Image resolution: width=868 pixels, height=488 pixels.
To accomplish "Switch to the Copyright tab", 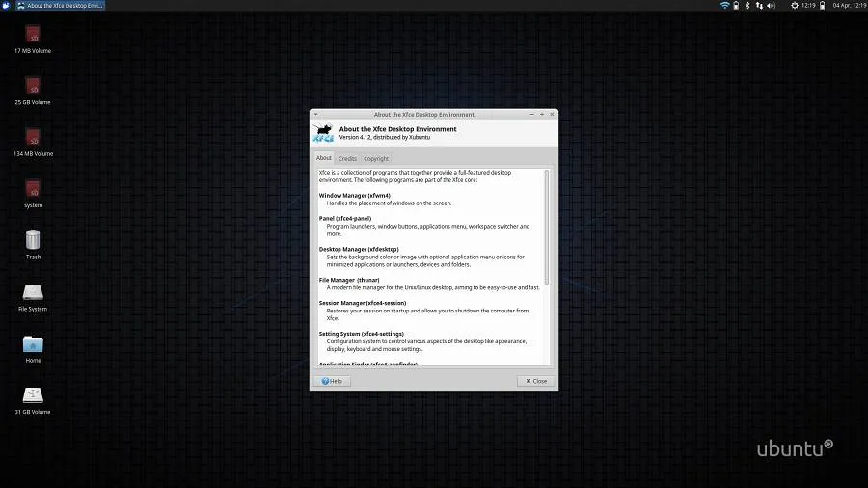I will pos(376,159).
